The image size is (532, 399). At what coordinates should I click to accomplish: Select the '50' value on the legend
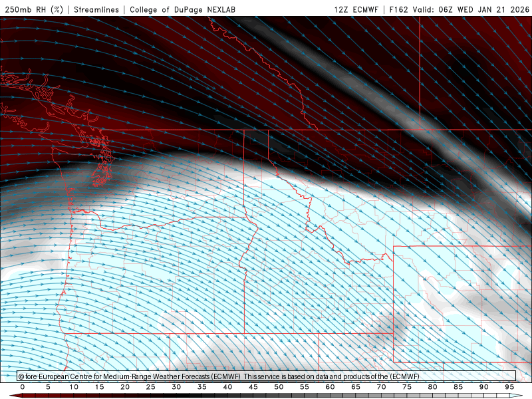tap(279, 387)
